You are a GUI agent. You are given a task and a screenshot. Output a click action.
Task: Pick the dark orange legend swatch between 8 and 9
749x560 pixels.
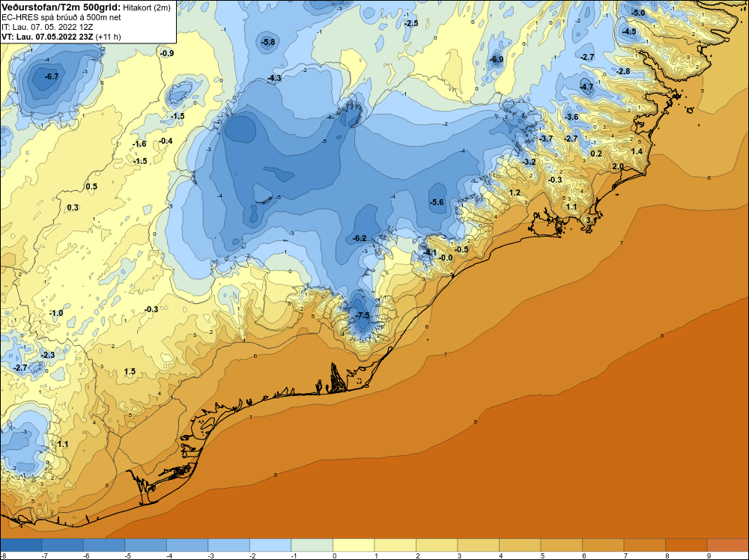pos(686,545)
